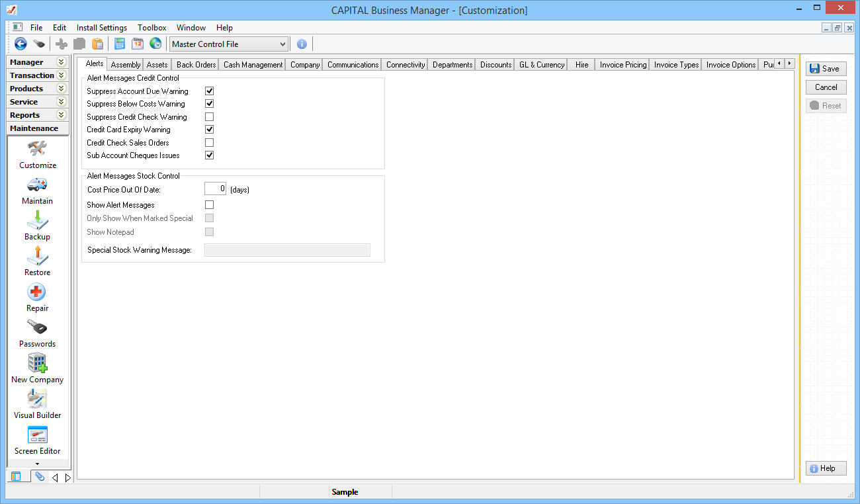This screenshot has width=860, height=504.
Task: Switch to the Invoice Pricing tab
Action: (623, 65)
